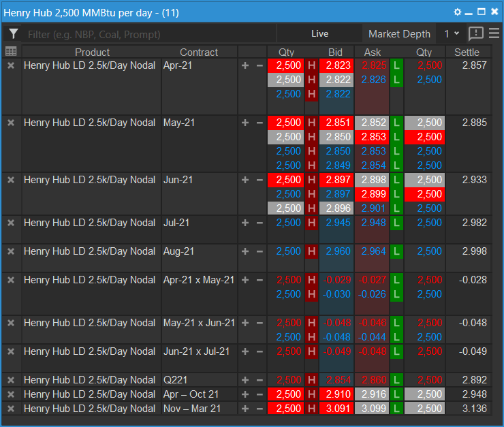Remove the Q221 row with X

click(x=11, y=380)
